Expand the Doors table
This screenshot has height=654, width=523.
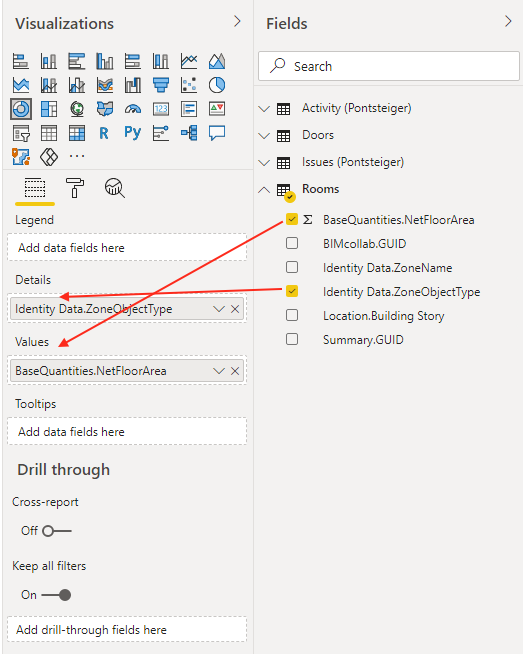tap(264, 136)
